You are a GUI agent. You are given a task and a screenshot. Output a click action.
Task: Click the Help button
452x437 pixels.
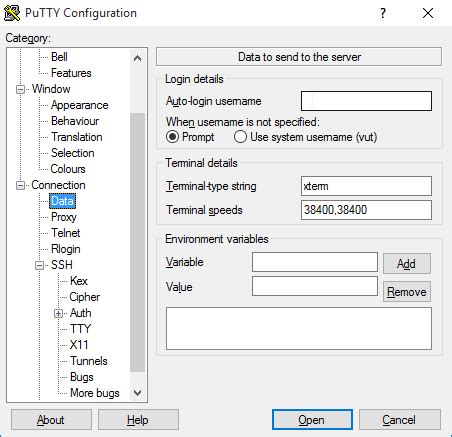click(x=138, y=420)
